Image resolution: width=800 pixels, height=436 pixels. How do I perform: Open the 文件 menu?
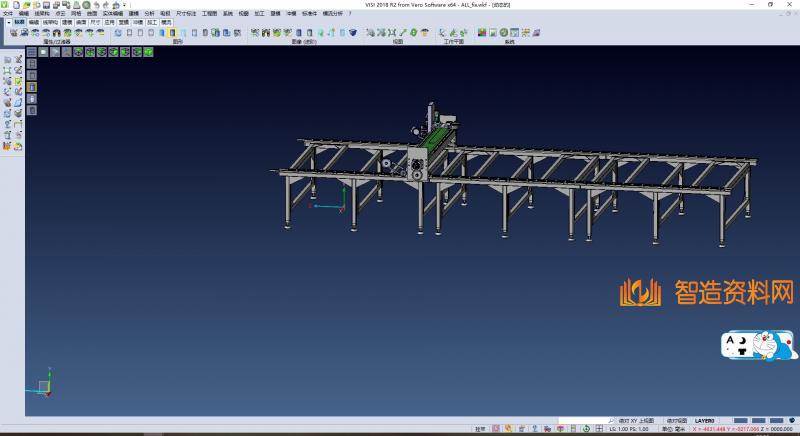(8, 13)
